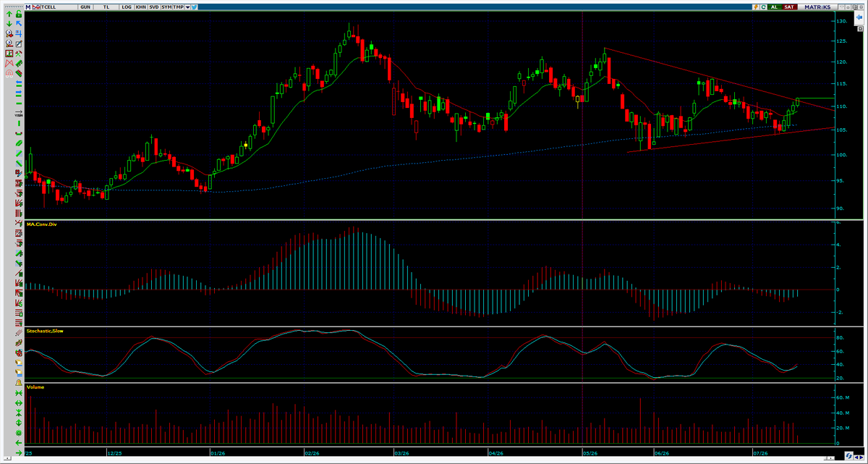This screenshot has height=464, width=868.
Task: Open the dropdown arrow after TMP
Action: [187, 7]
